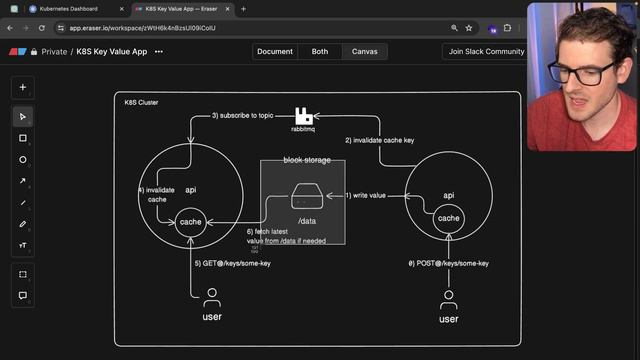Open the extensions puzzle icon
The height and width of the screenshot is (360, 640).
click(x=507, y=28)
